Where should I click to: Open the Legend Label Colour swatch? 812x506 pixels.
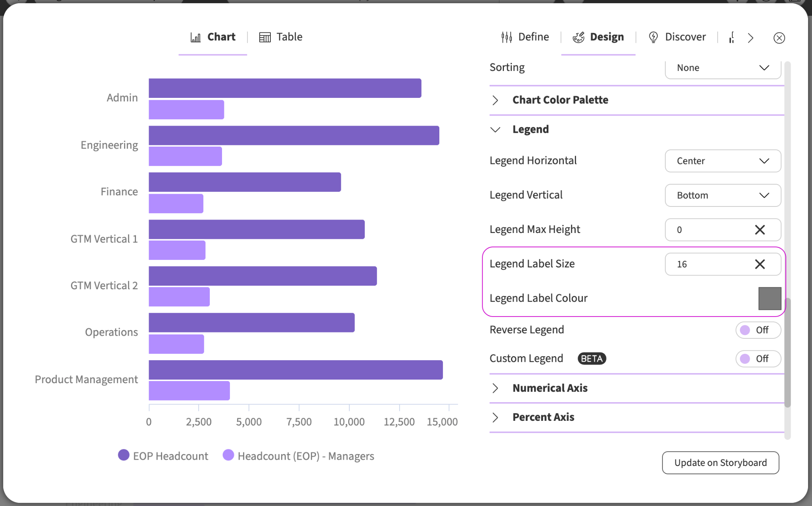click(770, 298)
